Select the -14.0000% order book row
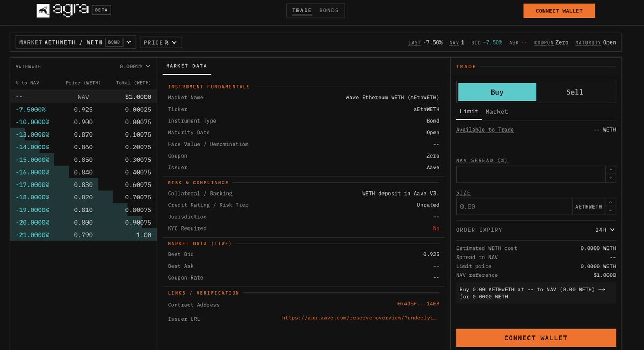Viewport: 644px width, 350px height. click(x=83, y=147)
